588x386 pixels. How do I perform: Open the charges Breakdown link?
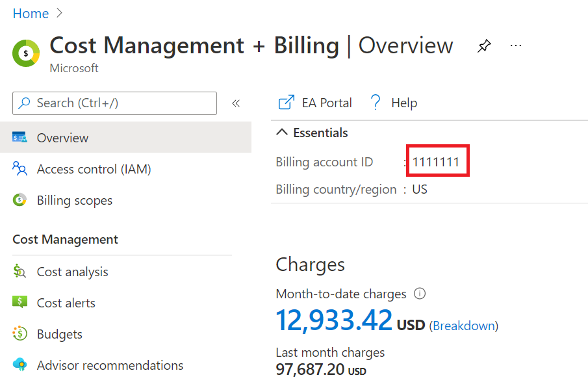coord(464,326)
